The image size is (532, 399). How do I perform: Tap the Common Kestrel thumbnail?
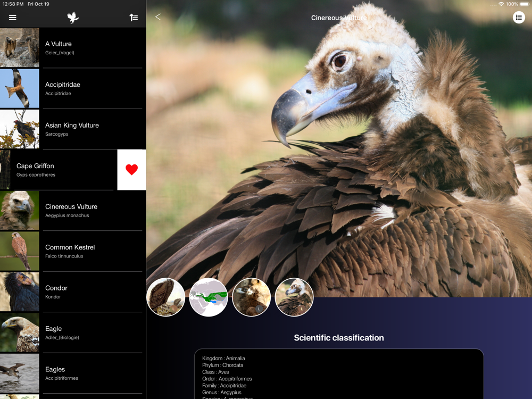[x=19, y=252]
